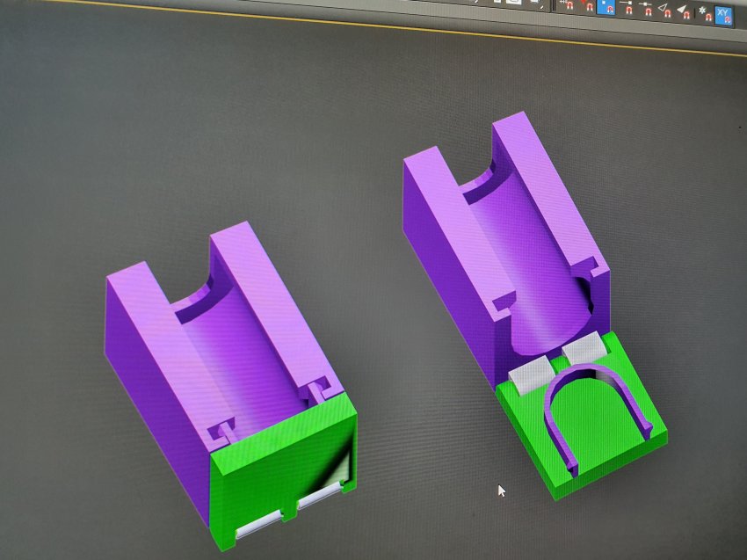
Task: Disable the active Snap to Vertex toggle
Action: pos(606,8)
